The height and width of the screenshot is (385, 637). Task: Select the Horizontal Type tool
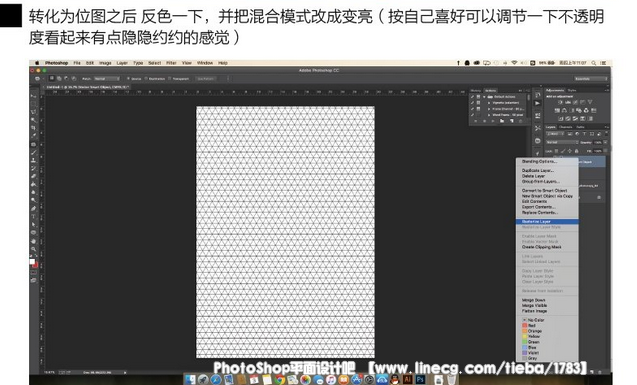tap(33, 216)
